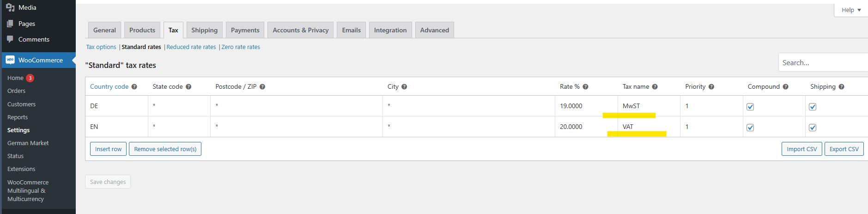Viewport: 868px width, 214px height.
Task: Open the Reduced rate rates link
Action: 191,47
